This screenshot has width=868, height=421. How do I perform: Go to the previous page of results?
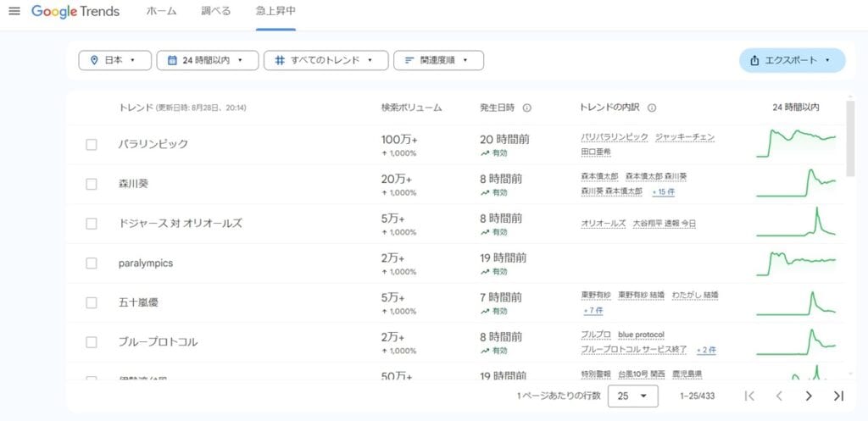tap(779, 396)
